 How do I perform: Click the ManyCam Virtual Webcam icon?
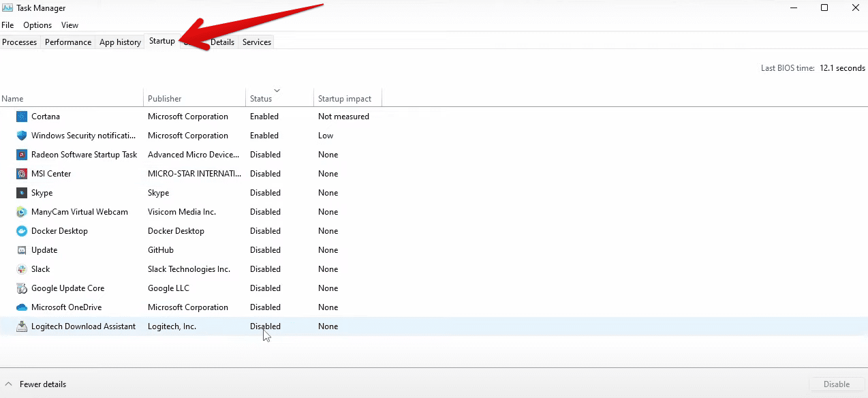[x=21, y=212]
